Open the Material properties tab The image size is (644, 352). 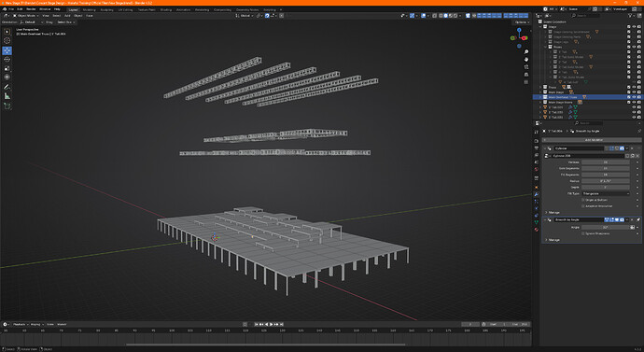537,229
